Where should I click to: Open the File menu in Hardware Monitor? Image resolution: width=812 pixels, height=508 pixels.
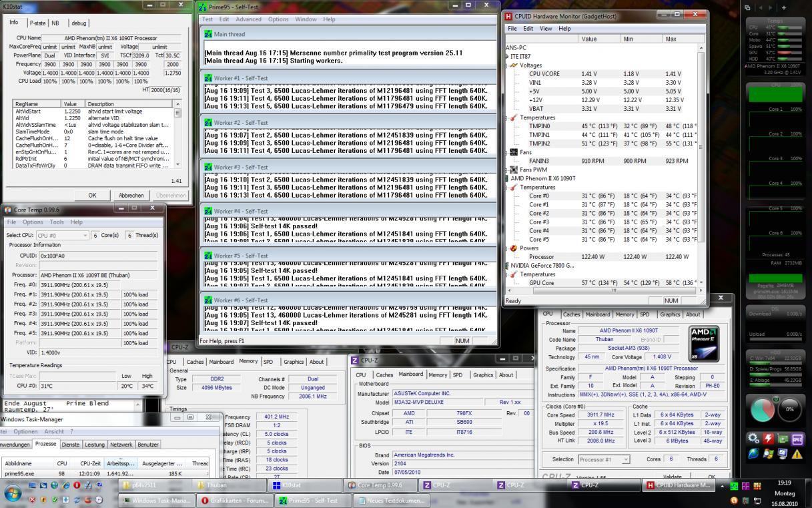pyautogui.click(x=512, y=29)
